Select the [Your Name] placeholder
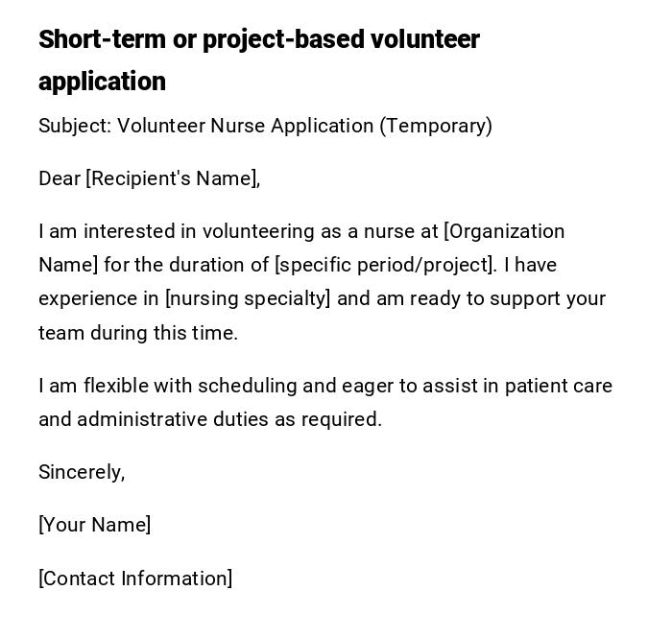672x638 pixels. 94,525
